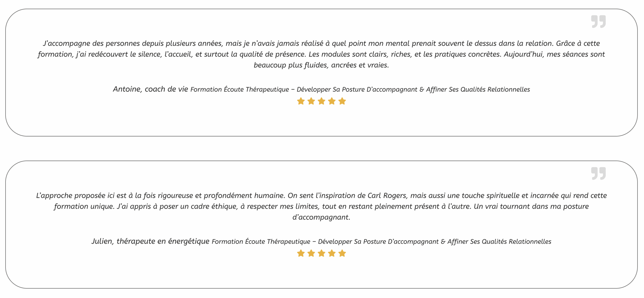Click the first star under Antoine's review
This screenshot has height=298, width=644.
point(301,101)
